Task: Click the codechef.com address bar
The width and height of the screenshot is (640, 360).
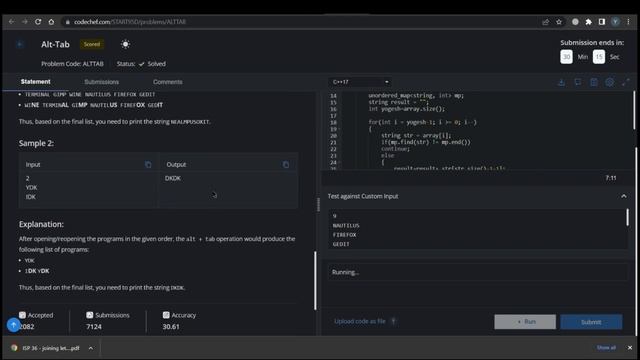Action: click(x=302, y=22)
